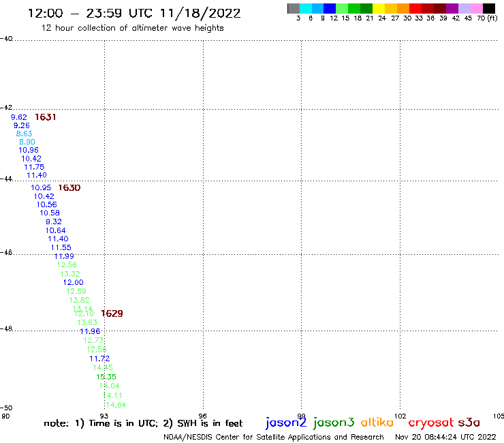Click the green 'jason3' satellite label
Screen dimensions: 504x443
(334, 423)
